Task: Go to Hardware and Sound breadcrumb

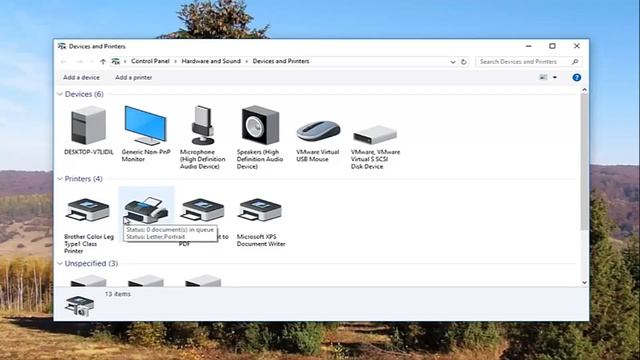Action: point(211,61)
